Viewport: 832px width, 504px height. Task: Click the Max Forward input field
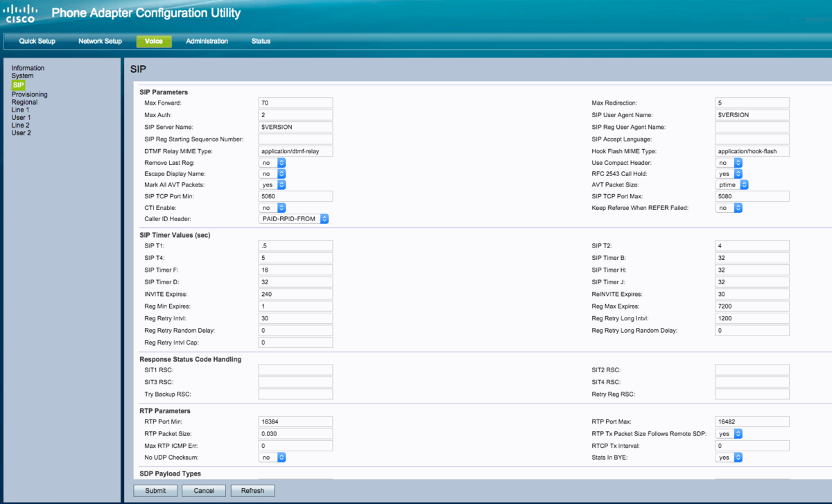[x=295, y=103]
